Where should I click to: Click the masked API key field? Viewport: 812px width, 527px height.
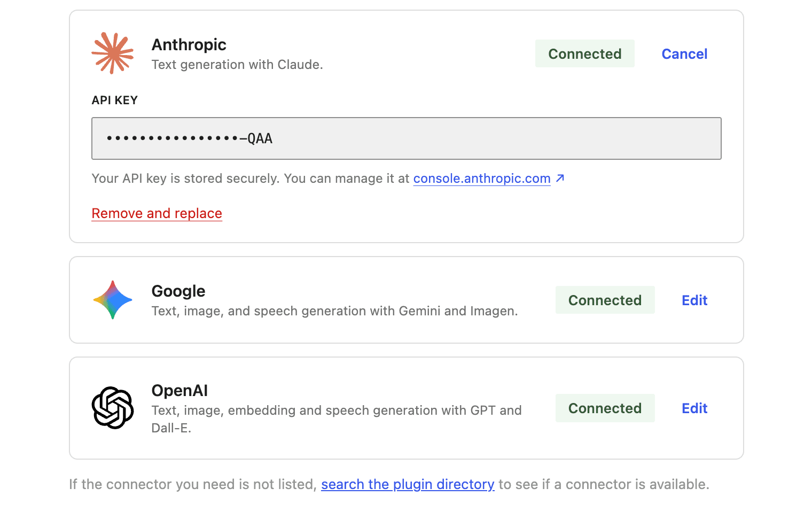pos(407,138)
